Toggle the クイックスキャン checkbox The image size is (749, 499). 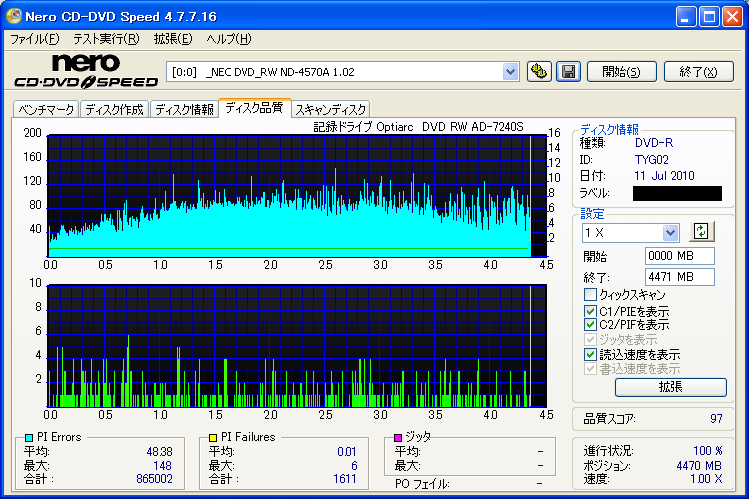(x=590, y=294)
